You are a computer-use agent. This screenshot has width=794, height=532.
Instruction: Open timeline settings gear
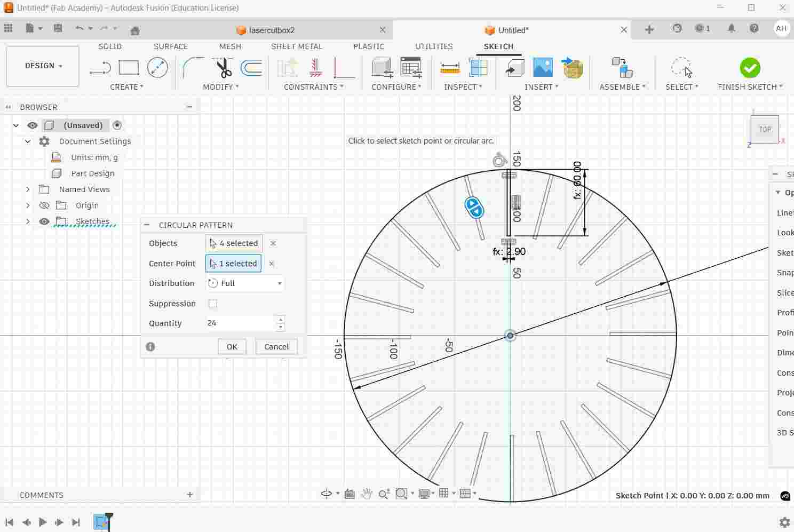coord(784,522)
